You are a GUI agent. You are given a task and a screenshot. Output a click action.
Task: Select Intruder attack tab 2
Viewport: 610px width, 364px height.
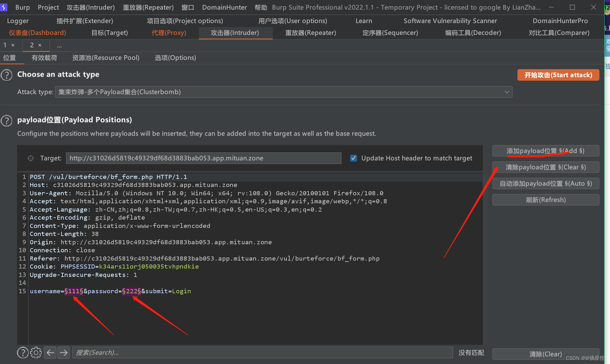[x=32, y=45]
